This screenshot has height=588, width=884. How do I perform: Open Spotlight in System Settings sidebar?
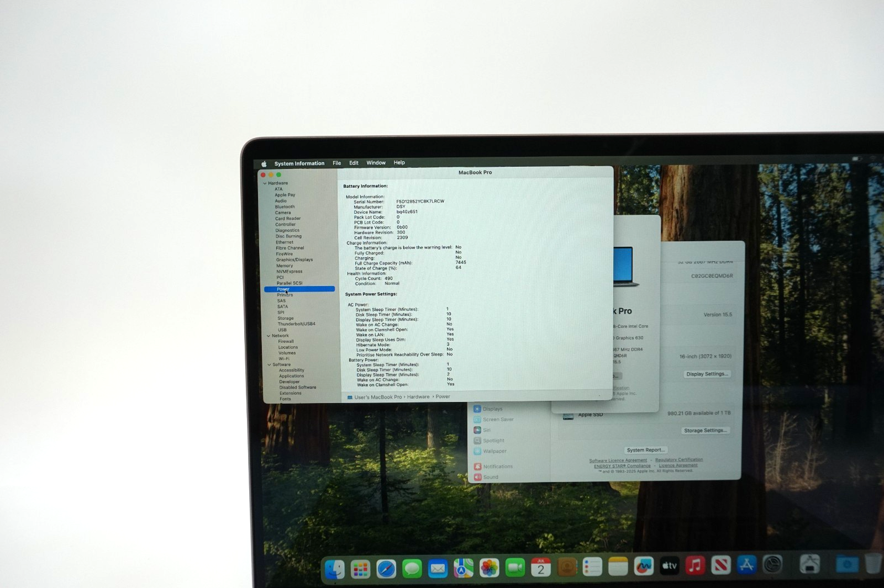(489, 441)
